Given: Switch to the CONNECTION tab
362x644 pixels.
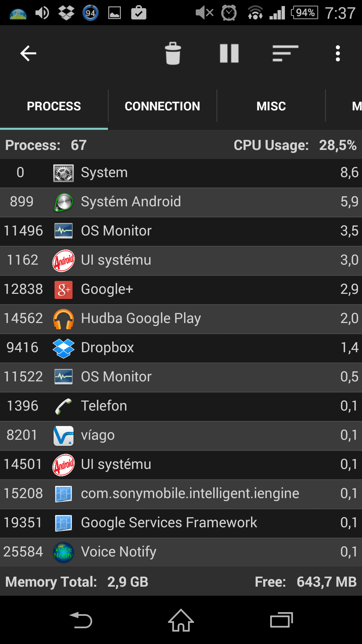Looking at the screenshot, I should 162,106.
